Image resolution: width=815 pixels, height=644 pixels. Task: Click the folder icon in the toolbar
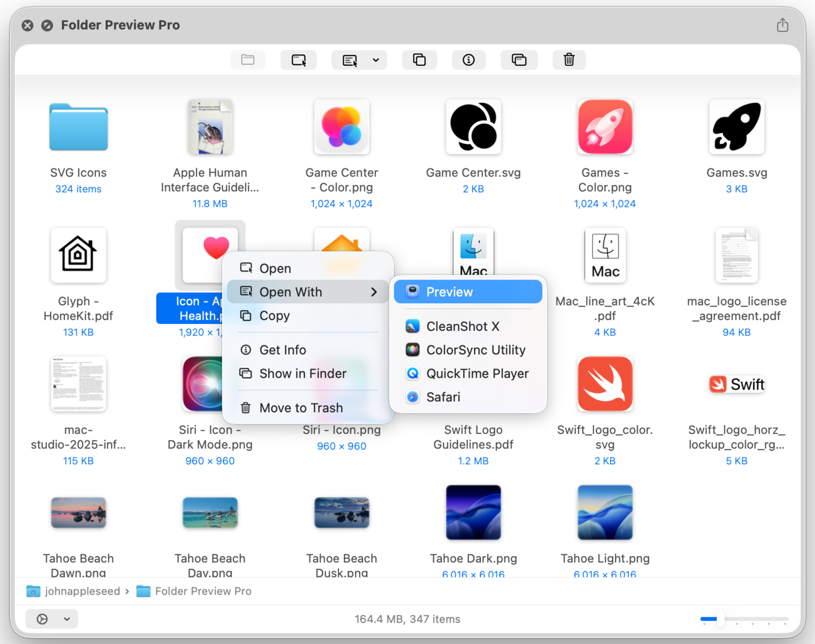(x=248, y=59)
